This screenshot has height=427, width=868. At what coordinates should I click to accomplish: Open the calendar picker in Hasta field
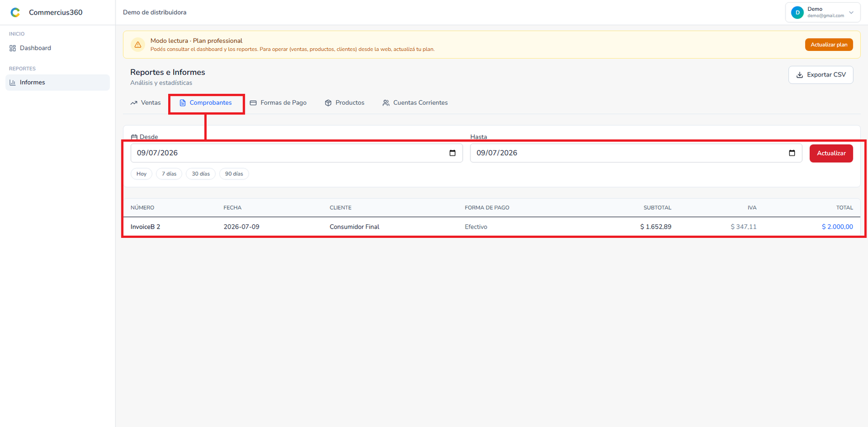tap(792, 153)
